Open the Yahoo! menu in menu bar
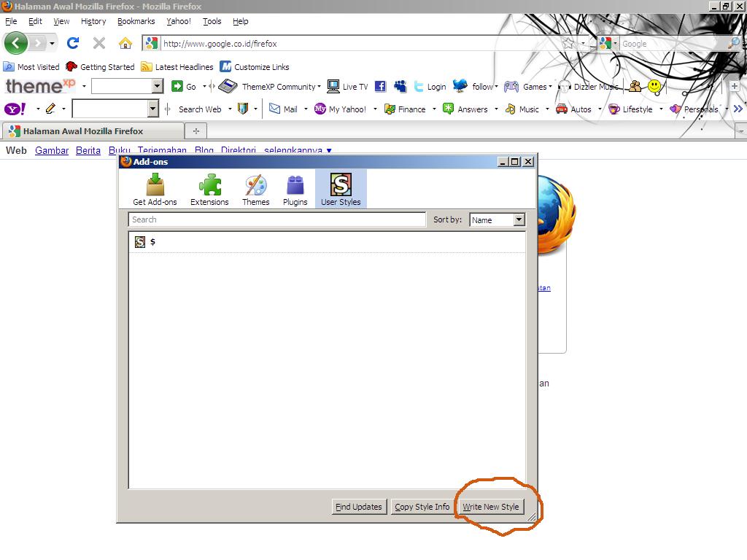Screen dimensions: 747x560 179,21
